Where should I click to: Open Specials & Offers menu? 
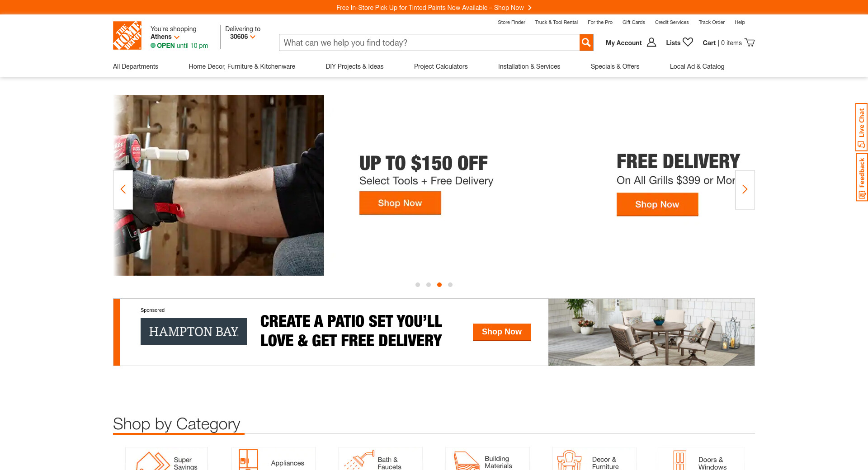tap(615, 66)
